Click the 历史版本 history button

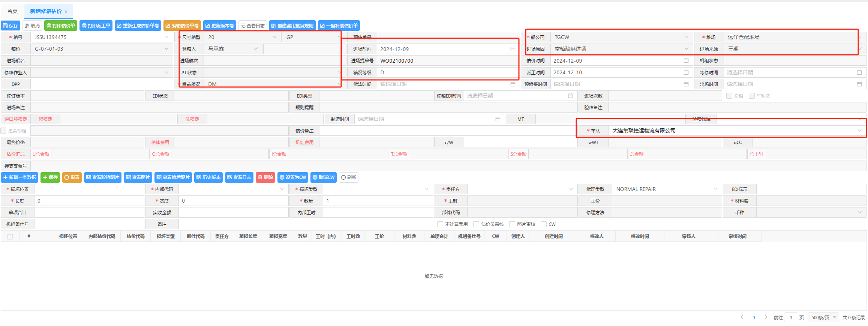point(208,177)
